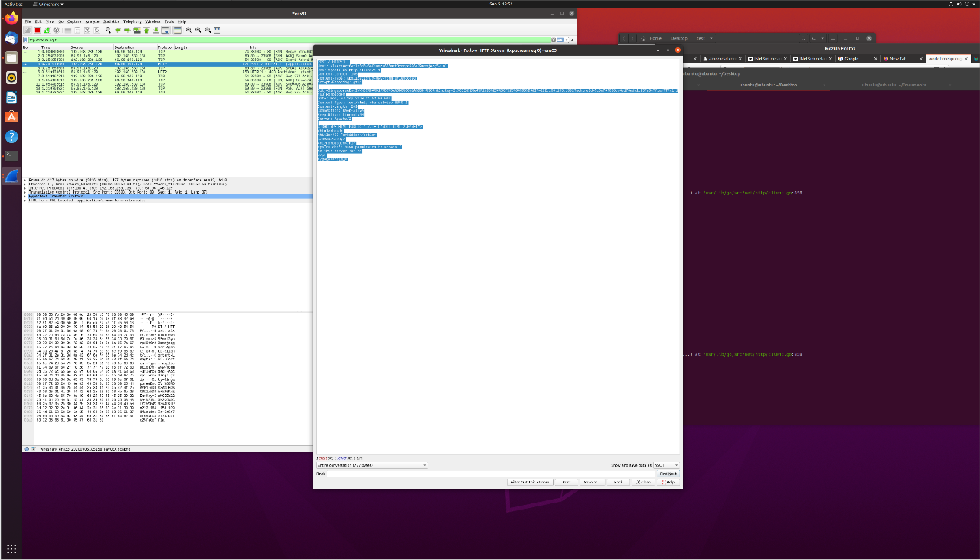Open capture options gear icon
Image resolution: width=980 pixels, height=560 pixels.
coord(56,30)
